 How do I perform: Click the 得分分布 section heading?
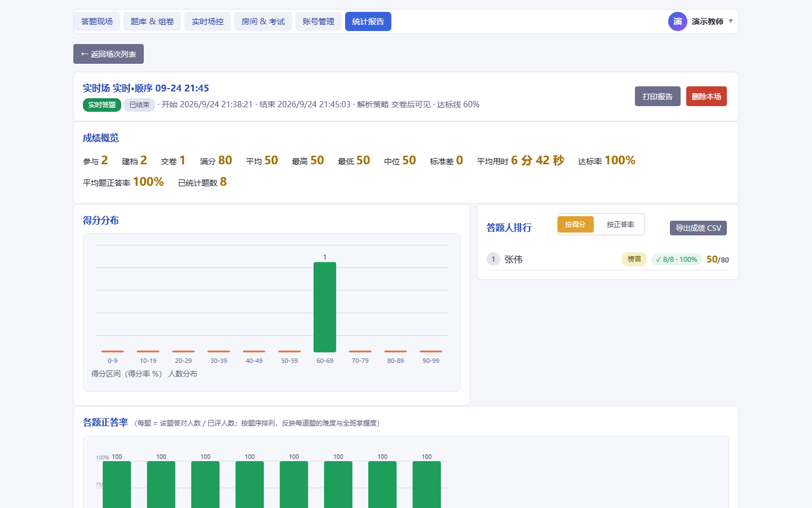tap(101, 220)
